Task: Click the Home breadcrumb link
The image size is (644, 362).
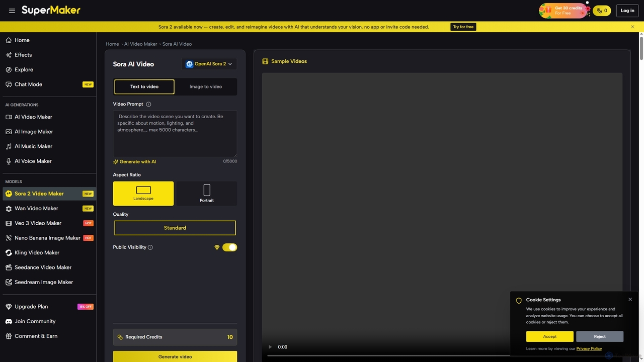Action: (112, 44)
